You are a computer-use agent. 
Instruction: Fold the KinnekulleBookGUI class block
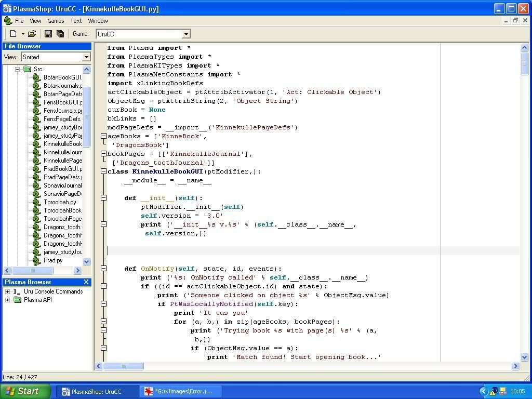pos(104,171)
